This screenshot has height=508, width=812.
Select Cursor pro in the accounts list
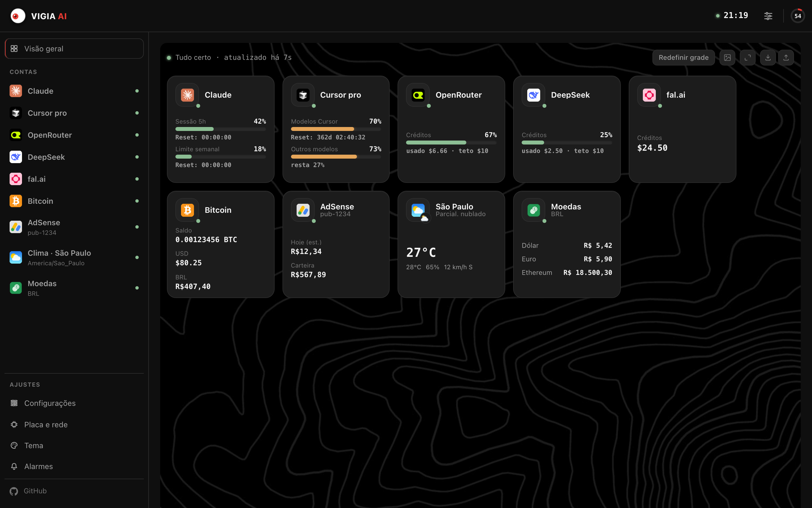point(74,113)
